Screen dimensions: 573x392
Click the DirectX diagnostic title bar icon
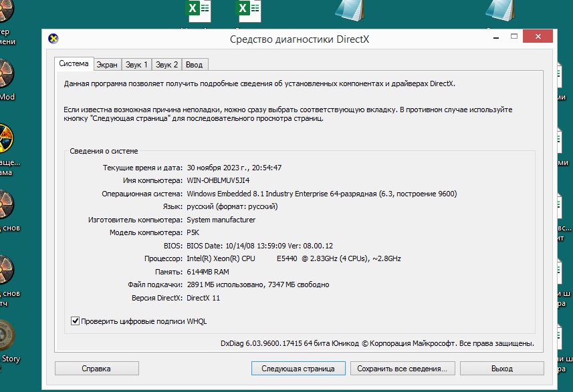(x=53, y=38)
